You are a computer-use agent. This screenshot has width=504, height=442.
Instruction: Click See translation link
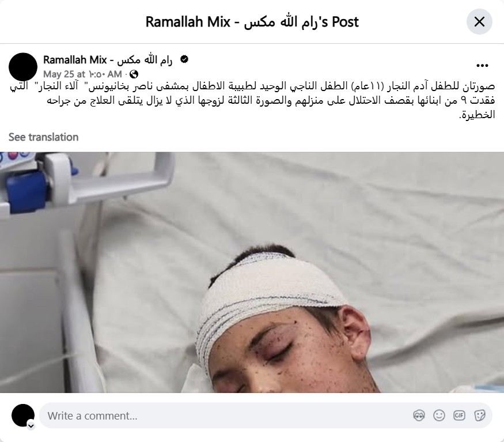point(43,137)
